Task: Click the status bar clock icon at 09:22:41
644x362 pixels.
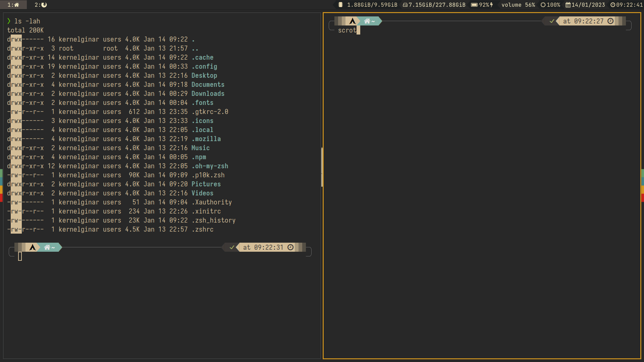Action: (x=613, y=5)
